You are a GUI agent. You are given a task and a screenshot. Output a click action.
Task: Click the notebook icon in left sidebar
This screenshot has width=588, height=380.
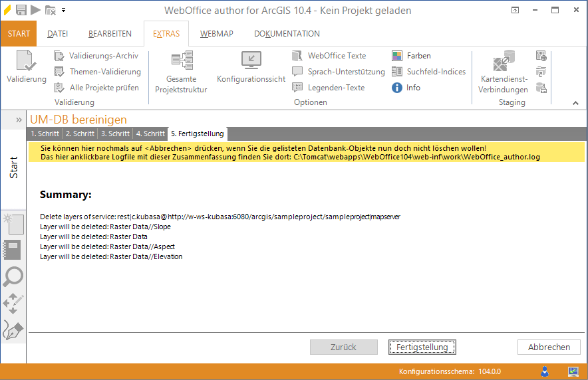coord(12,250)
